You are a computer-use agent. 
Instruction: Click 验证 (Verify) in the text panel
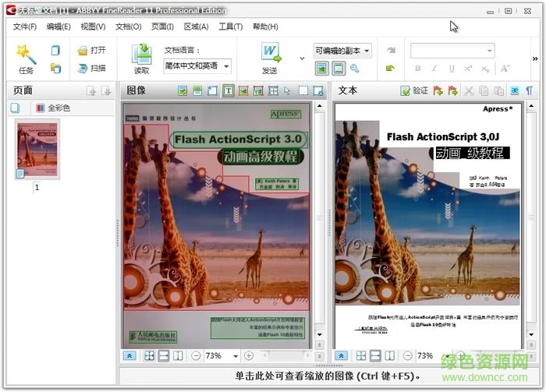[414, 90]
